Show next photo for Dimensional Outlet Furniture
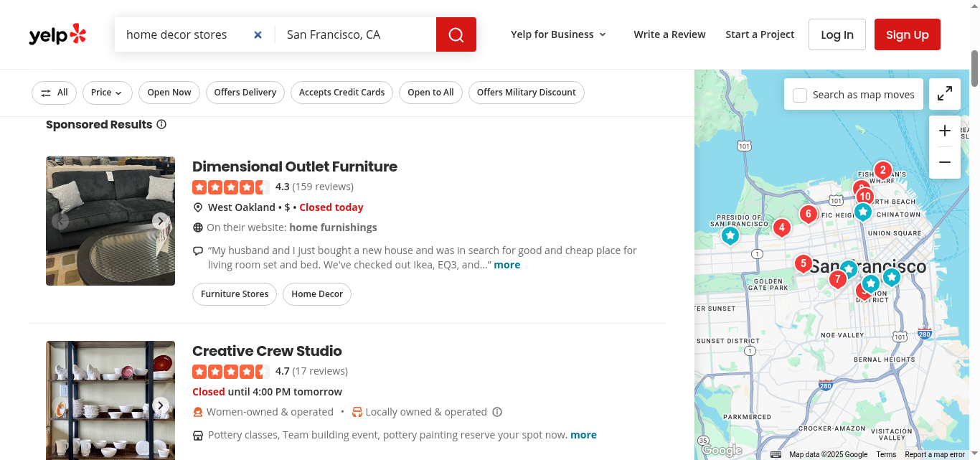The height and width of the screenshot is (460, 980). coord(161,221)
